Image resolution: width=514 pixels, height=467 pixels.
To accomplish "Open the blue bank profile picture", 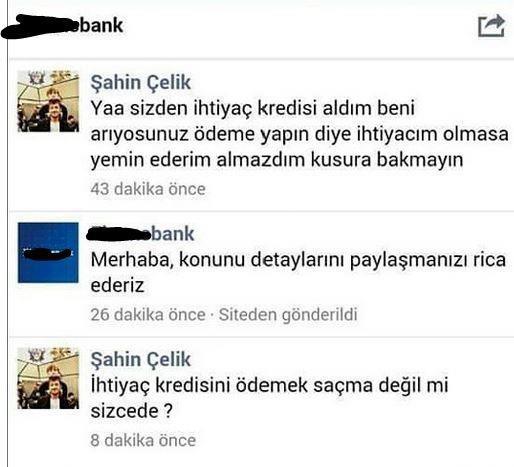I will [48, 252].
